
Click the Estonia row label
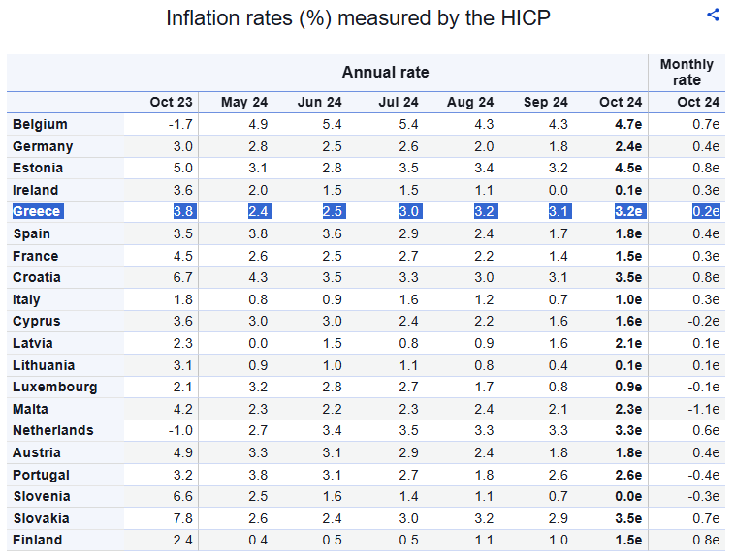tap(36, 169)
